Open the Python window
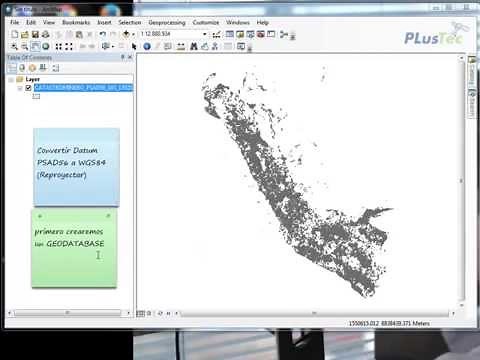Screen dimensions: 480x360 [271, 34]
